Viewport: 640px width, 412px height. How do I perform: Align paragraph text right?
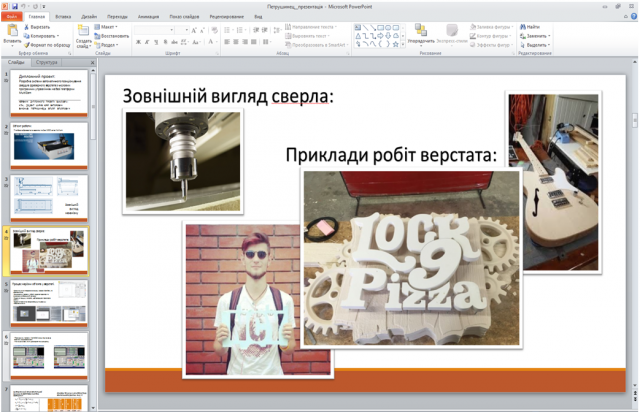tap(245, 42)
